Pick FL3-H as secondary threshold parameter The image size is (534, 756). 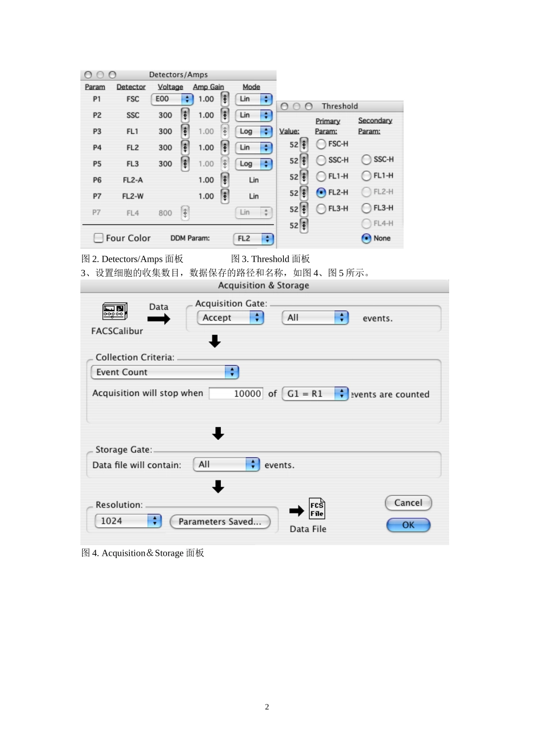click(366, 208)
